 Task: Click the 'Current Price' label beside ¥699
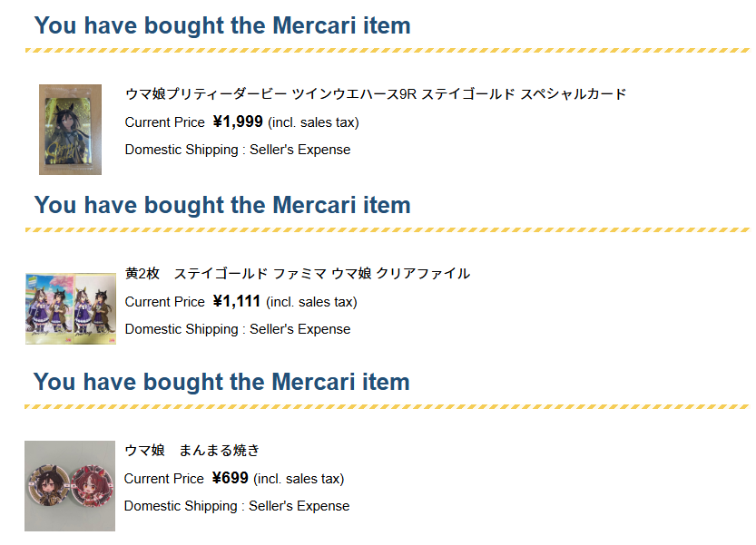point(164,479)
